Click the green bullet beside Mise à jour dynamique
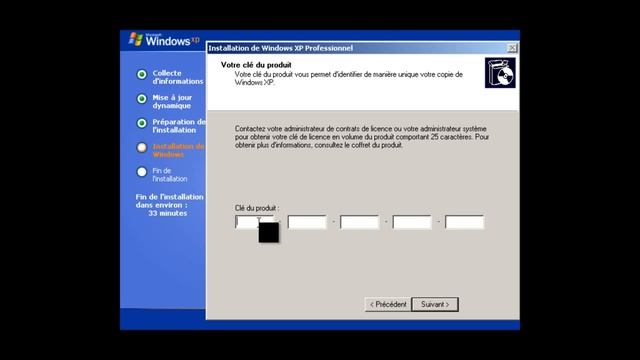The height and width of the screenshot is (360, 640). pos(142,99)
